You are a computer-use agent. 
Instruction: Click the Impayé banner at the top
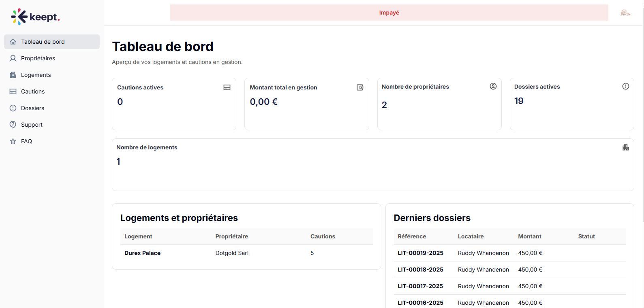coord(389,13)
